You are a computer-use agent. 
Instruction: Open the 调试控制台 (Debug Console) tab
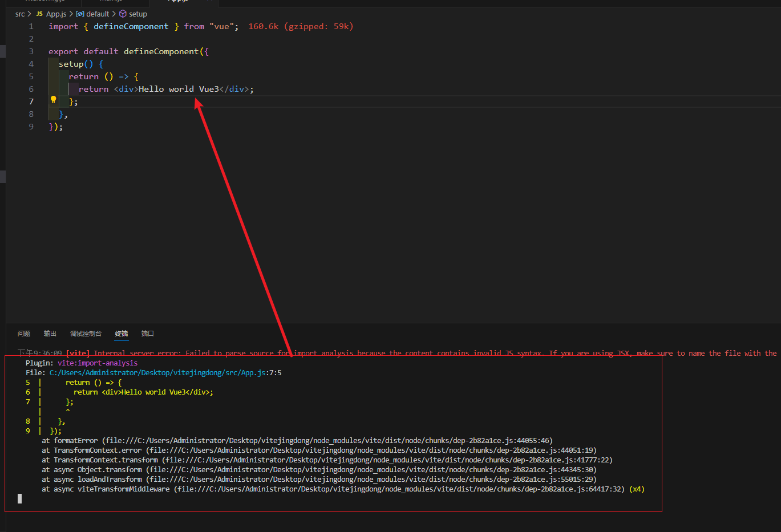pyautogui.click(x=86, y=334)
